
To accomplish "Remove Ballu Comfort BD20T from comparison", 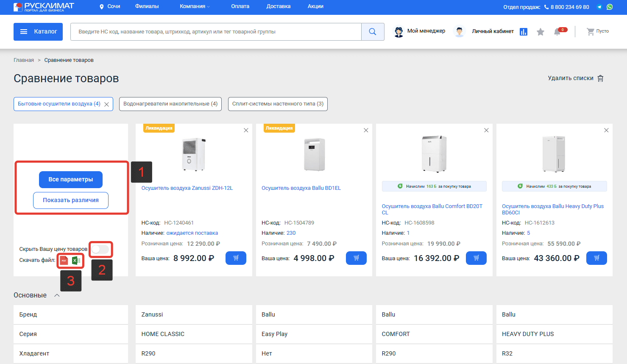I will point(486,131).
